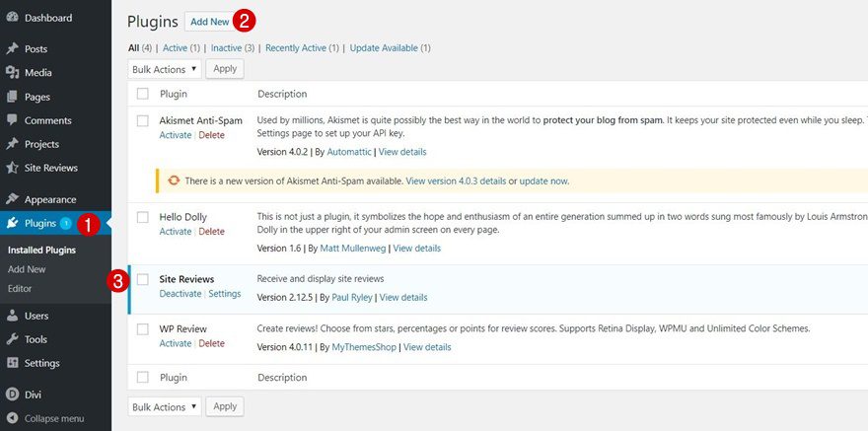
Task: Toggle select-all checkbox in table header
Action: pos(143,94)
